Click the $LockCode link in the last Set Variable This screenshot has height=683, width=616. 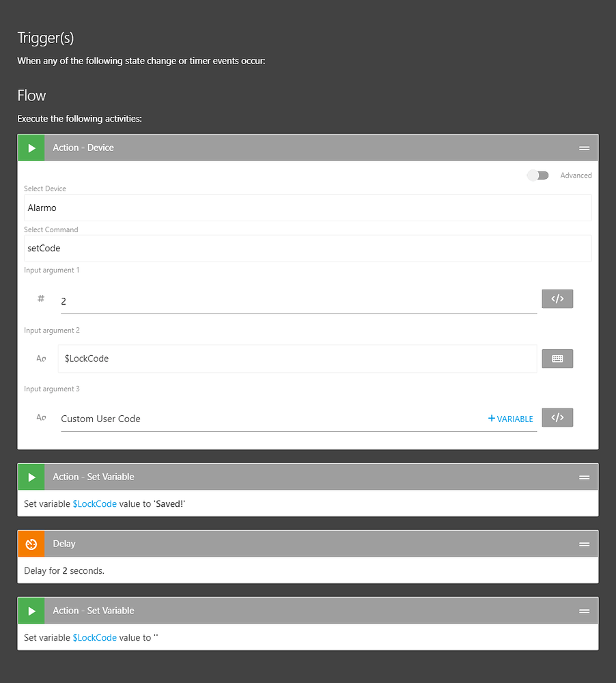click(94, 637)
